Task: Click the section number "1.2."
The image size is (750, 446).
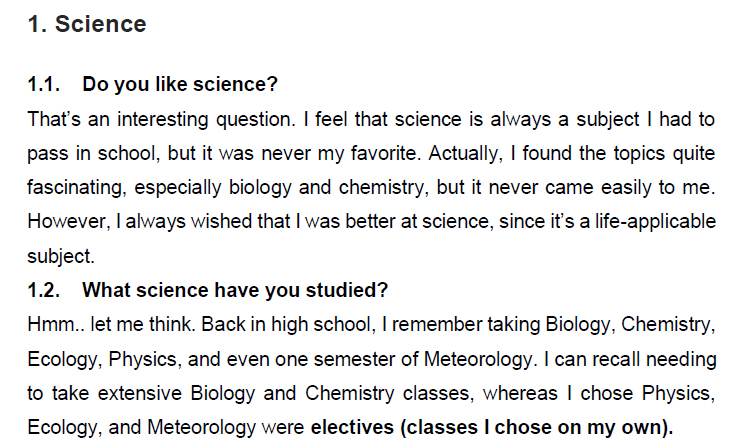Action: pyautogui.click(x=44, y=290)
